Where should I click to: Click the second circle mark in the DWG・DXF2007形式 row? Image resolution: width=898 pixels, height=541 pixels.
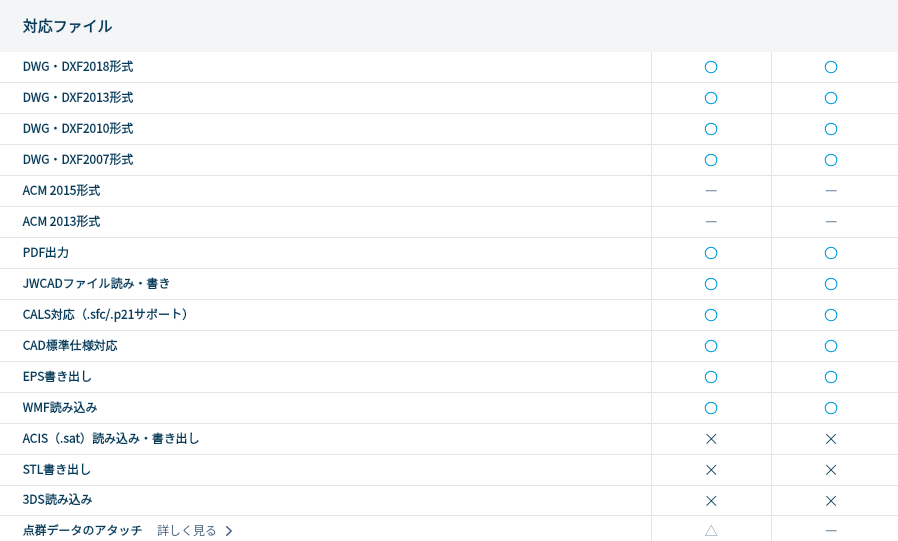(x=831, y=160)
